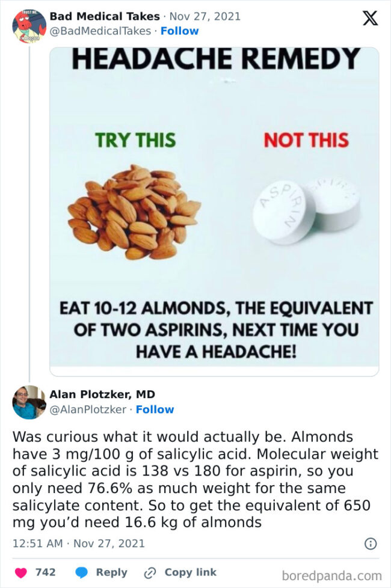Click the Alan Plotzker, MD display name
Image resolution: width=391 pixels, height=588 pixels.
pyautogui.click(x=102, y=394)
